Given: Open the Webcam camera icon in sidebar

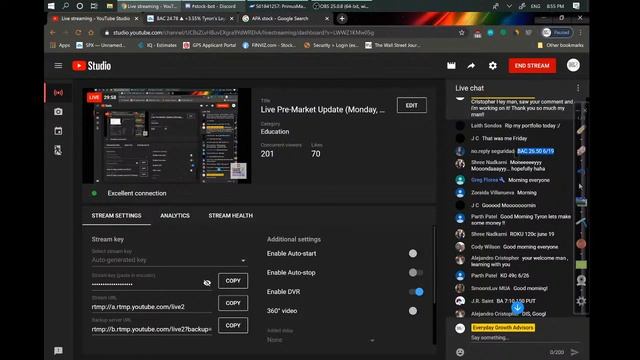Looking at the screenshot, I should (x=58, y=111).
